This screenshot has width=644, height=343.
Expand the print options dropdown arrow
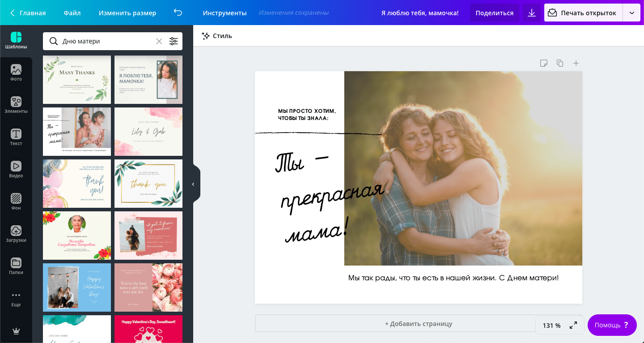pyautogui.click(x=632, y=13)
